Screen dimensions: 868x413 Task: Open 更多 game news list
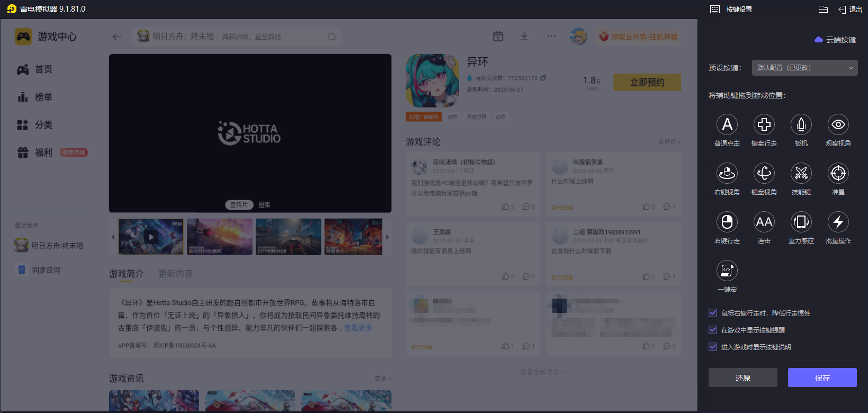coord(382,379)
